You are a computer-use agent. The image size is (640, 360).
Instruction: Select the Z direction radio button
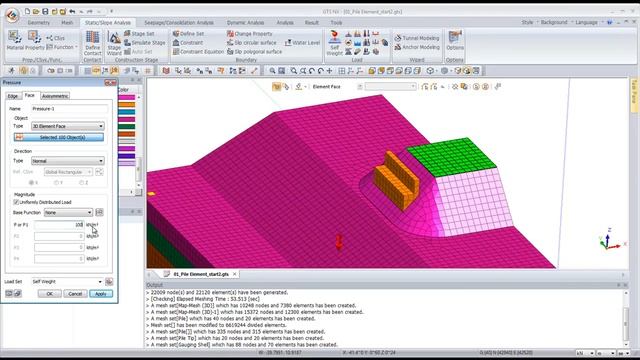82,182
